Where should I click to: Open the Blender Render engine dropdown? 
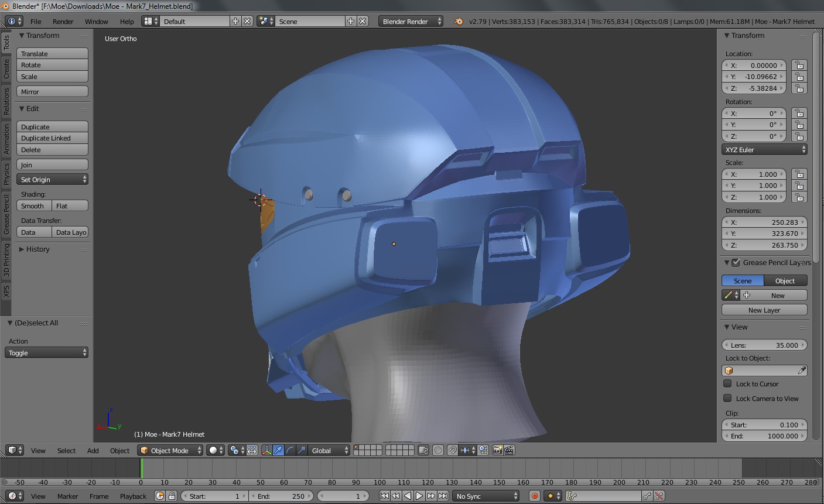pyautogui.click(x=411, y=21)
